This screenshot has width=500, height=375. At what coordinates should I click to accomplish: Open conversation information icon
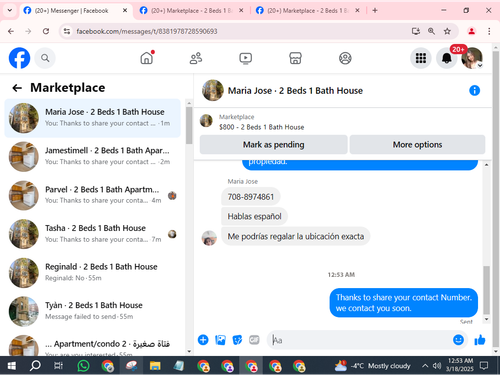point(474,90)
